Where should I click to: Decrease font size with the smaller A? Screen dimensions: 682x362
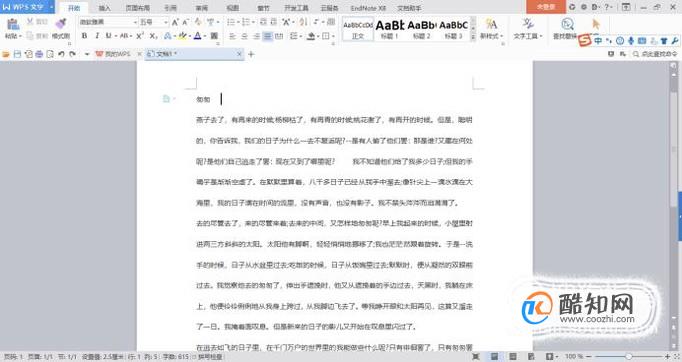[x=185, y=22]
